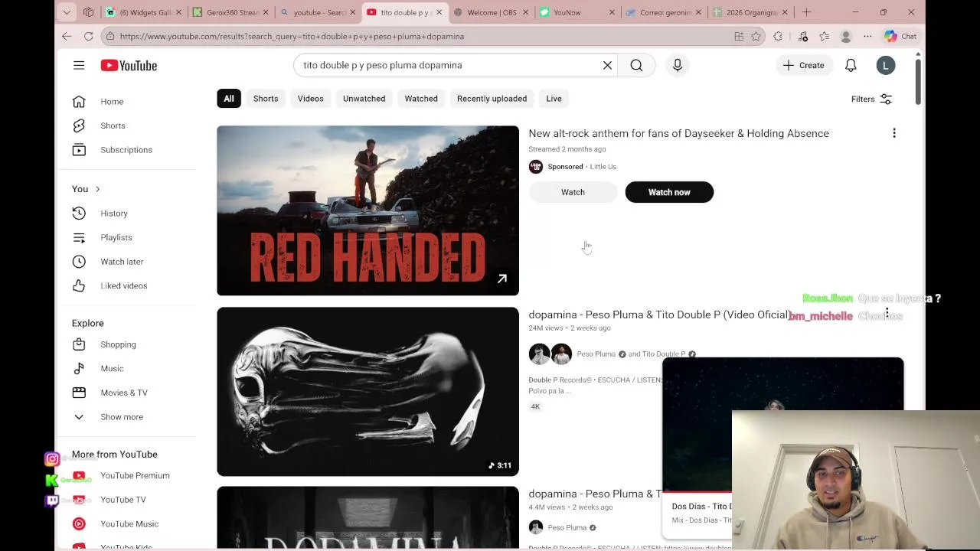This screenshot has width=980, height=551.
Task: Open the browser extensions puzzle icon
Action: click(778, 36)
